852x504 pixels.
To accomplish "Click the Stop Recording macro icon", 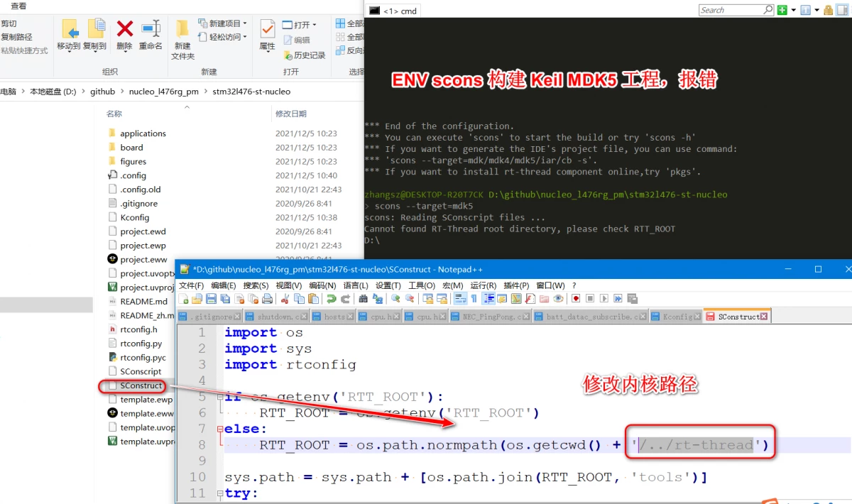I will tap(590, 299).
